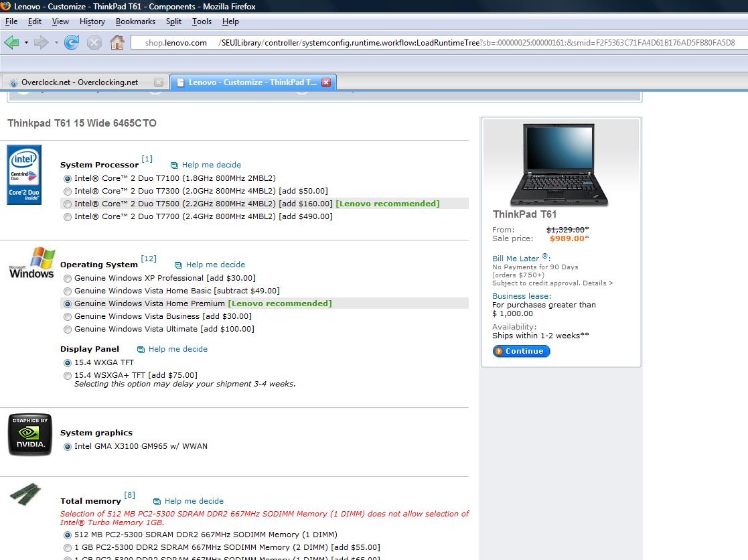The width and height of the screenshot is (748, 560).
Task: Click the Intel Centrino Core 2 Duo logo
Action: (x=24, y=175)
